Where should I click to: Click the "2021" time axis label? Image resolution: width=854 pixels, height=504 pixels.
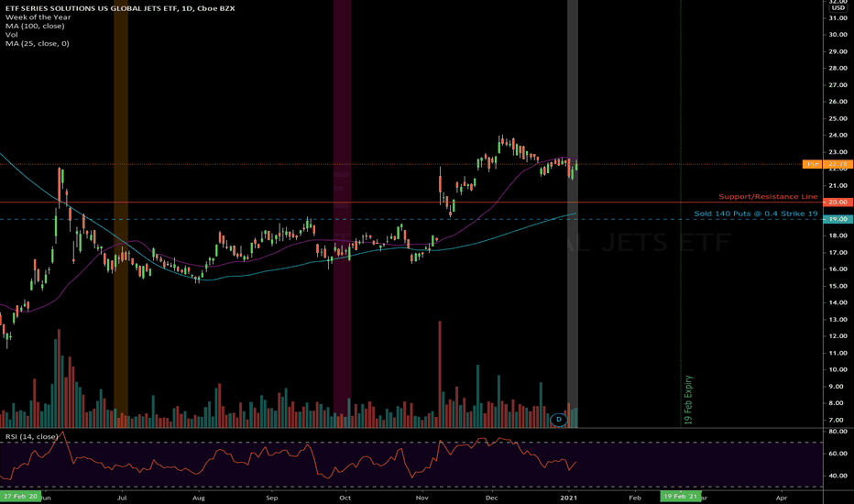click(x=568, y=498)
